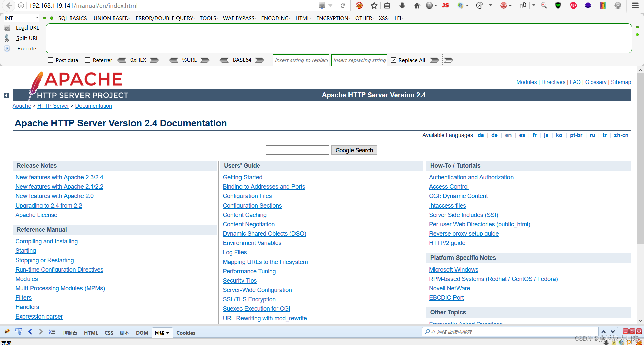Screen dimensions: 644x345
Task: Expand the LFI menu
Action: coord(399,18)
